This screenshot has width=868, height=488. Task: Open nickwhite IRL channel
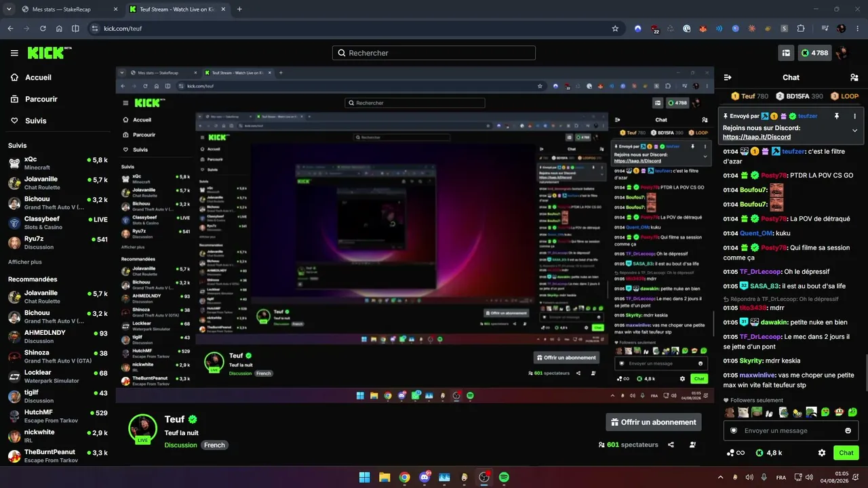[x=58, y=436]
